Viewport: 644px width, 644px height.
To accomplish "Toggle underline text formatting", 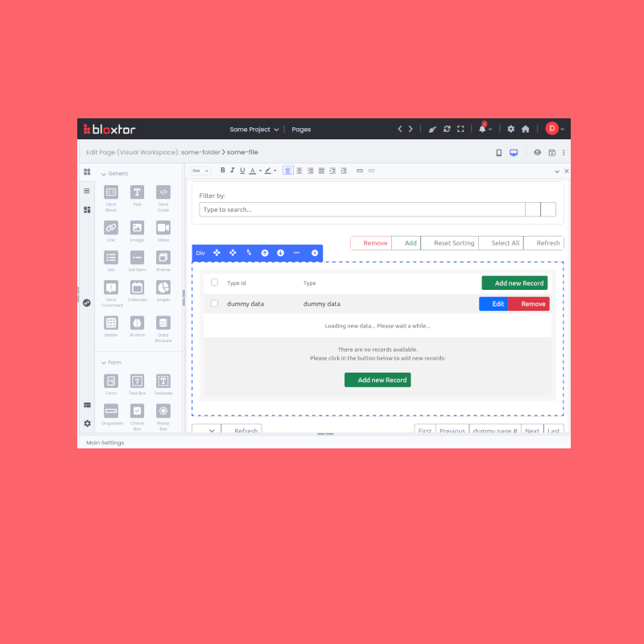I will point(242,171).
